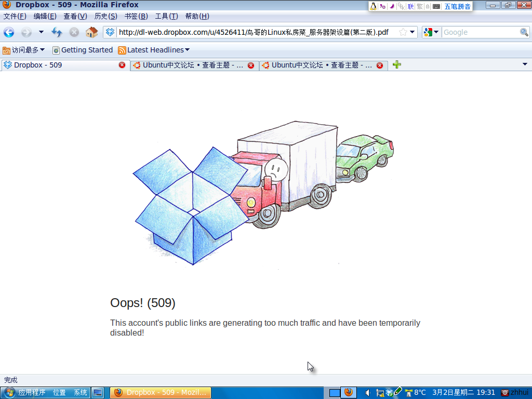Click the grayed forward navigation arrow
This screenshot has height=399, width=532.
[x=26, y=32]
